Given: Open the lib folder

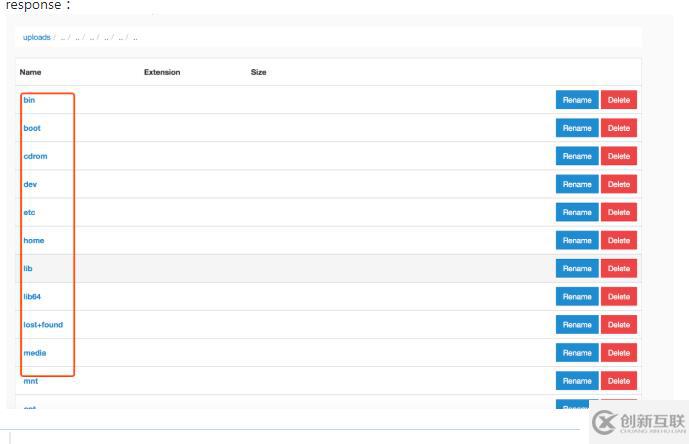Looking at the screenshot, I should tap(28, 269).
